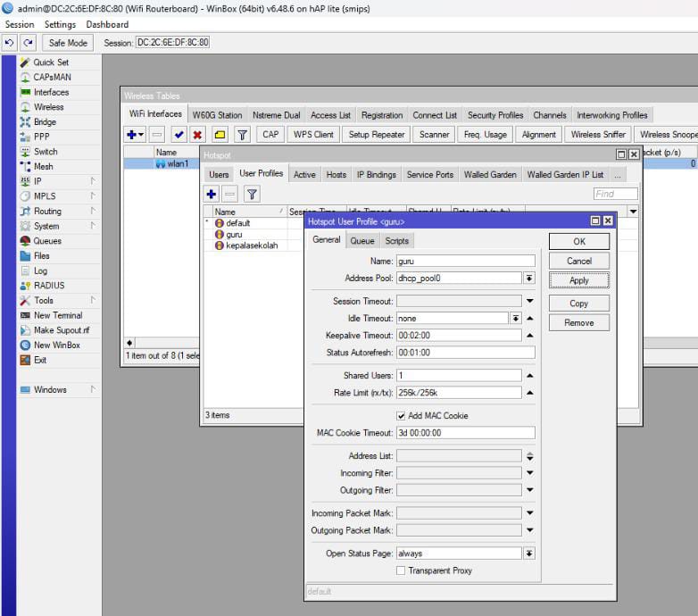698x616 pixels.
Task: Toggle the Add MAC Cookie checkbox
Action: click(401, 416)
